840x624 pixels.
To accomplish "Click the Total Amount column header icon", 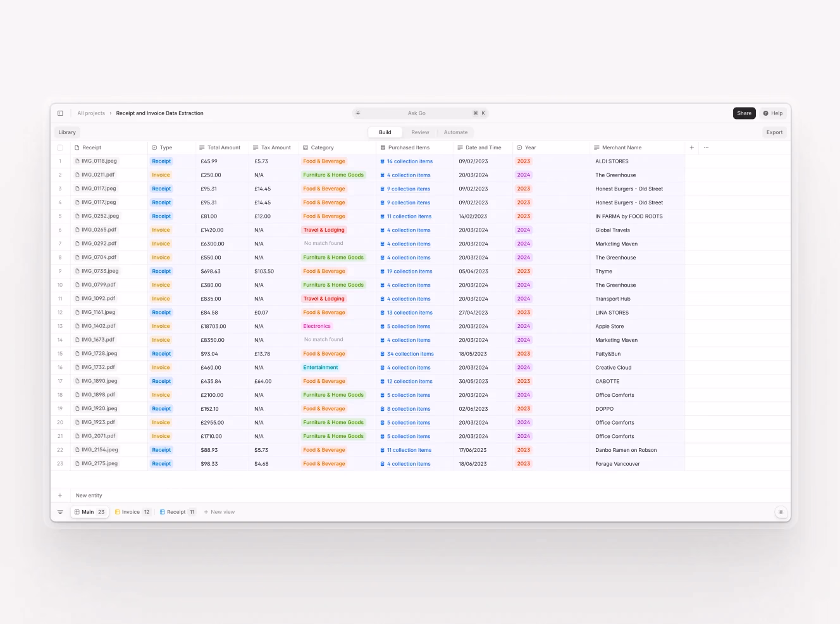I will pyautogui.click(x=202, y=147).
